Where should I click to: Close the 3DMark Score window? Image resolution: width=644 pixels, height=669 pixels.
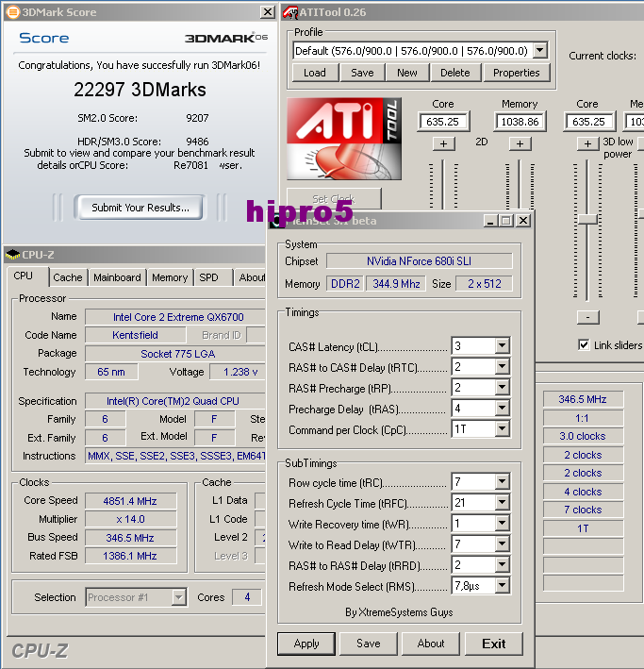click(268, 12)
